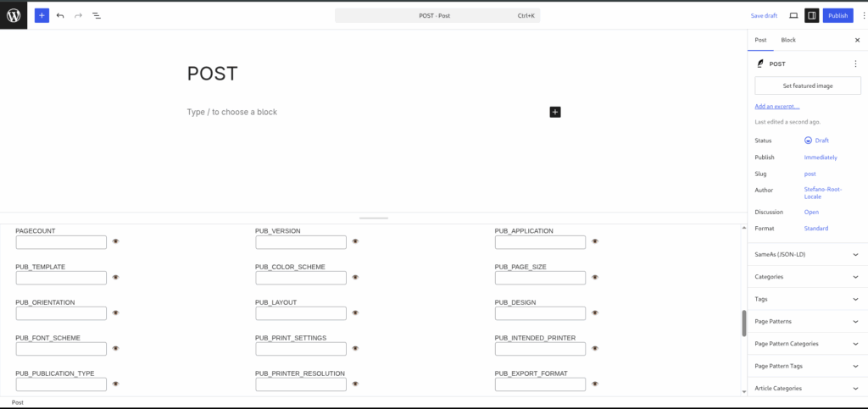Click Set featured image button

808,86
